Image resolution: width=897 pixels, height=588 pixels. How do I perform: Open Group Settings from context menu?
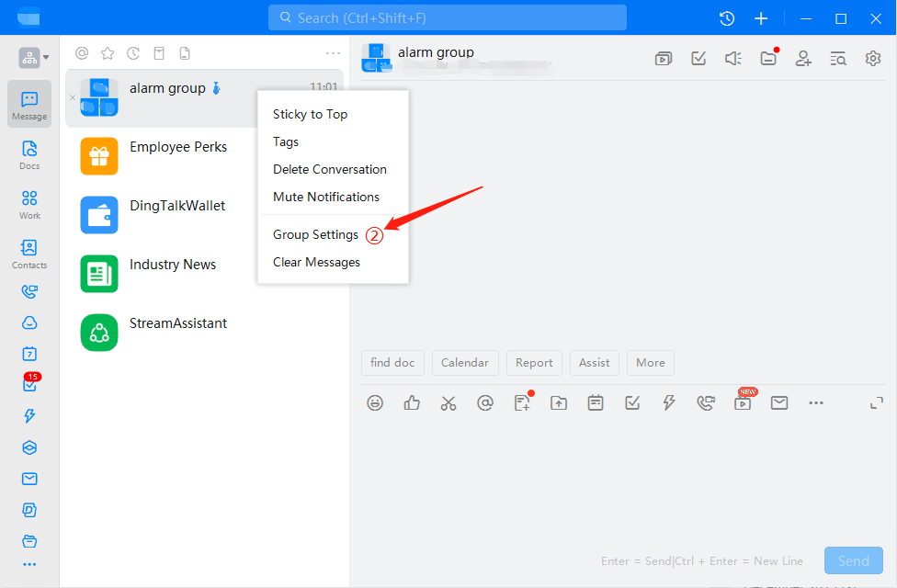tap(315, 234)
